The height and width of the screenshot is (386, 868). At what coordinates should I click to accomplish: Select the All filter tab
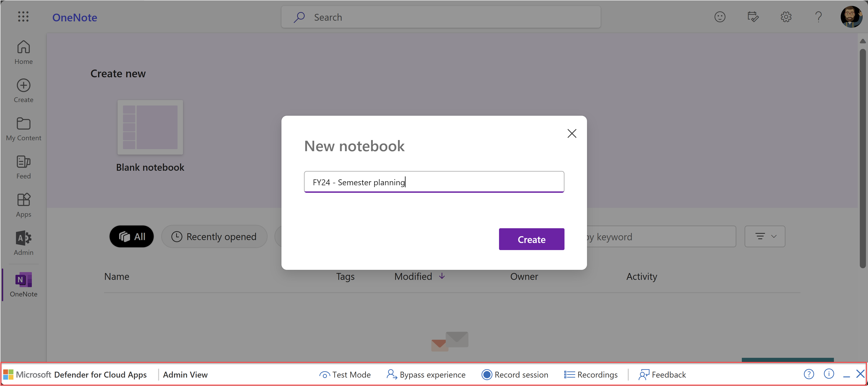pos(132,236)
